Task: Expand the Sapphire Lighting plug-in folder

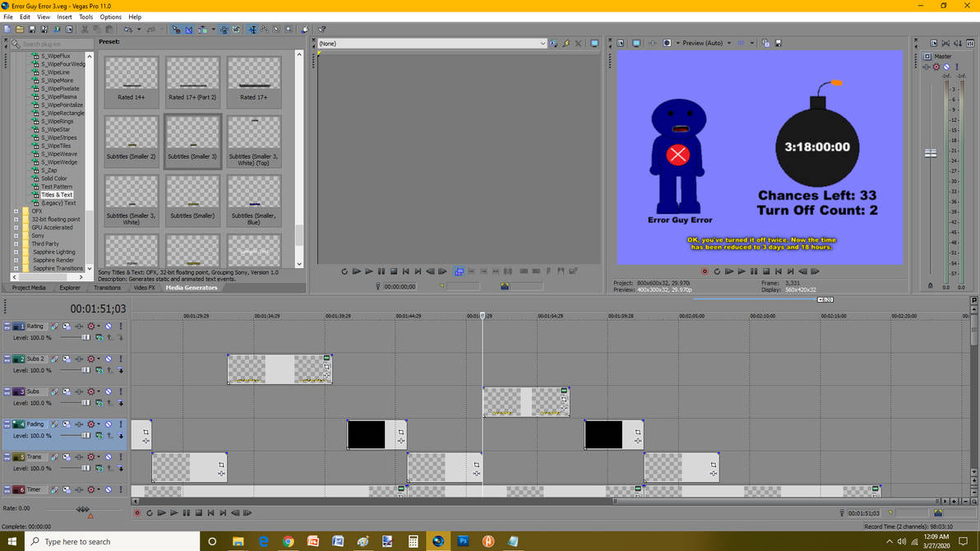Action: click(16, 252)
